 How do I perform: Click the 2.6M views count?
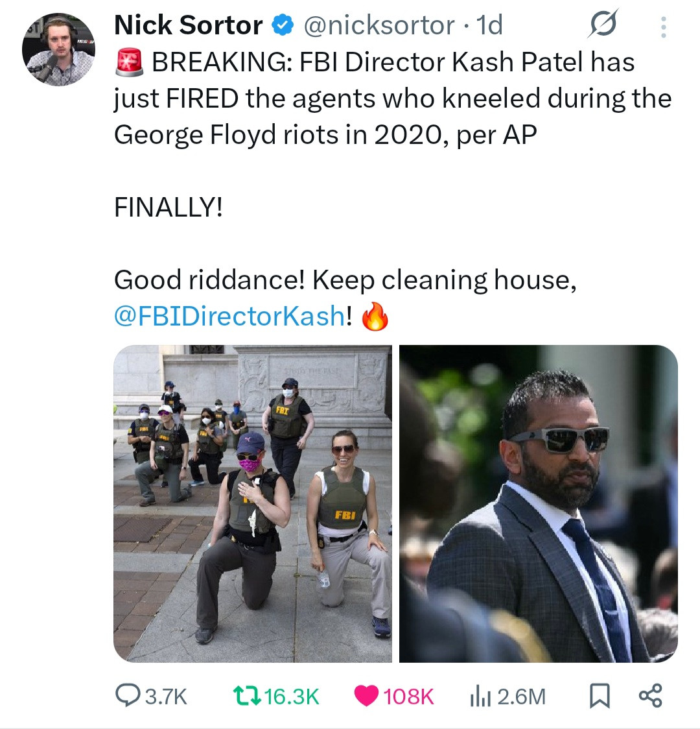522,697
